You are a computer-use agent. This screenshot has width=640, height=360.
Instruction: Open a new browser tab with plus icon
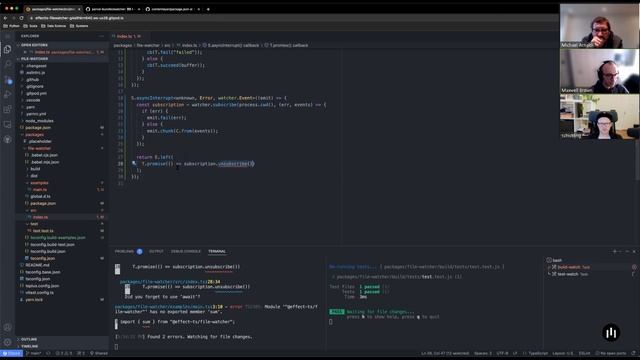pos(208,9)
